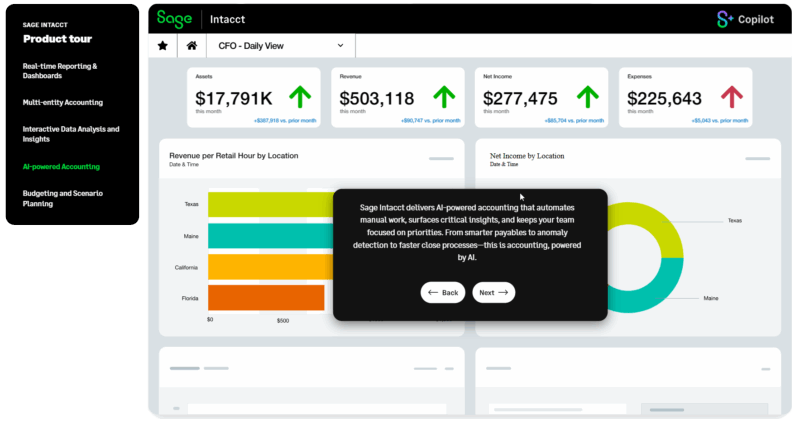
Task: Go to the home icon
Action: pyautogui.click(x=192, y=46)
